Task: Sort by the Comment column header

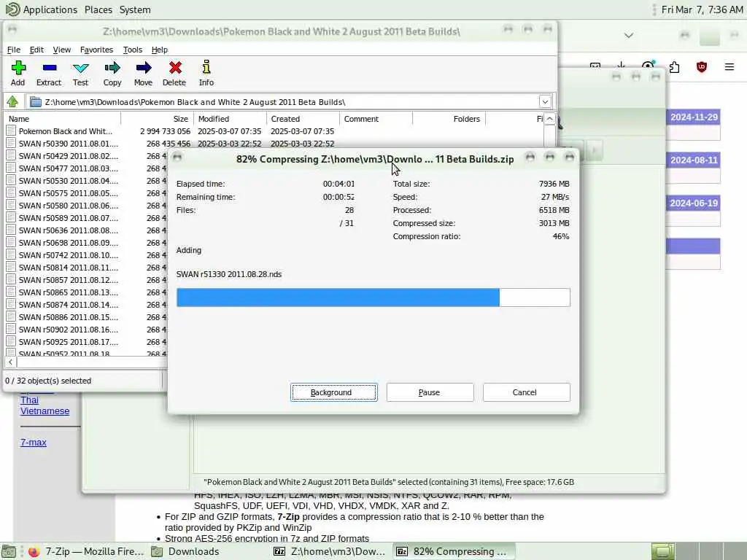Action: [376, 119]
